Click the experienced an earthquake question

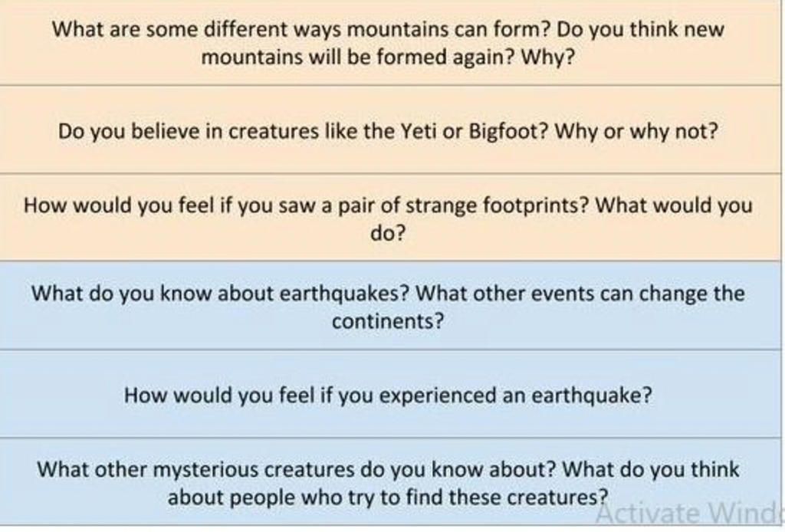[x=388, y=395]
